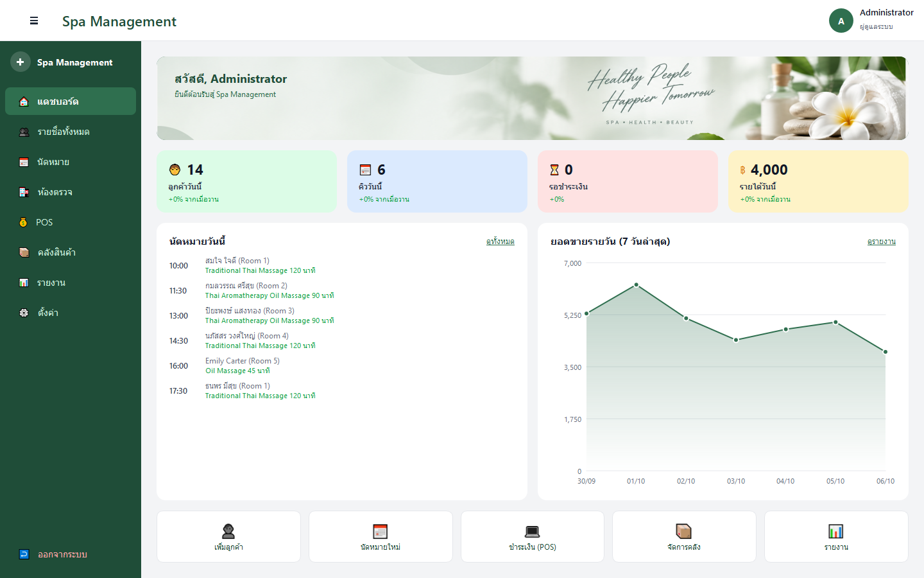Click the จัดการคลัง box icon
This screenshot has height=578, width=924.
[x=684, y=531]
